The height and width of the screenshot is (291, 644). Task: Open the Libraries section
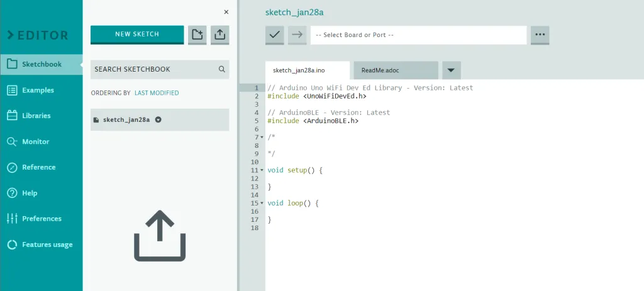(36, 116)
